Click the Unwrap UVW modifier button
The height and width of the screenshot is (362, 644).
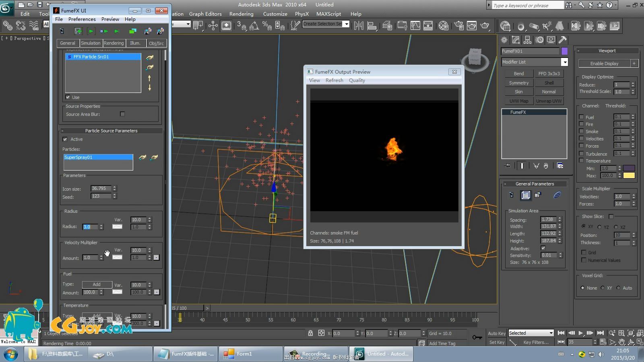coord(549,101)
